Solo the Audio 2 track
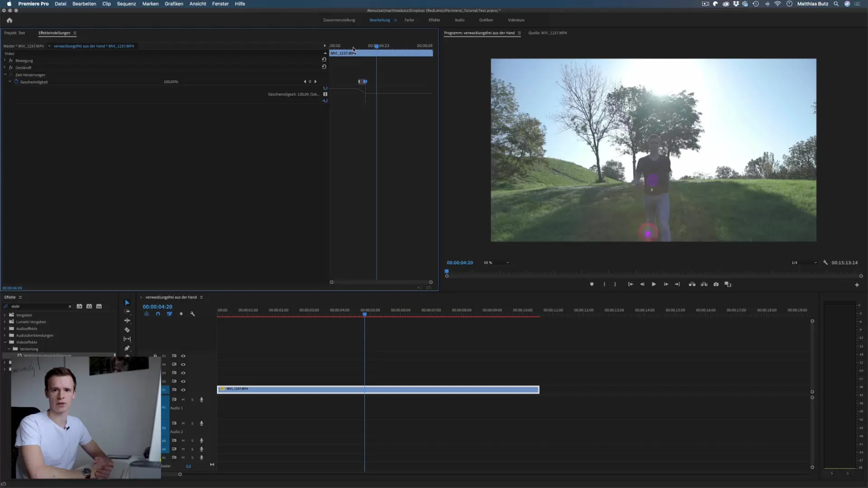The width and height of the screenshot is (868, 488). (192, 423)
